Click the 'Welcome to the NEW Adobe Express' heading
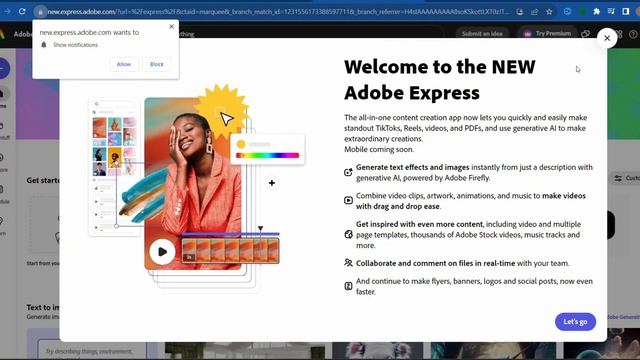 pos(440,80)
